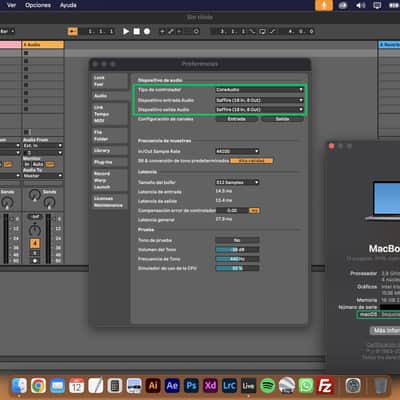Select the Record Warp Launch preferences tab
The width and height of the screenshot is (400, 400).
pyautogui.click(x=109, y=180)
